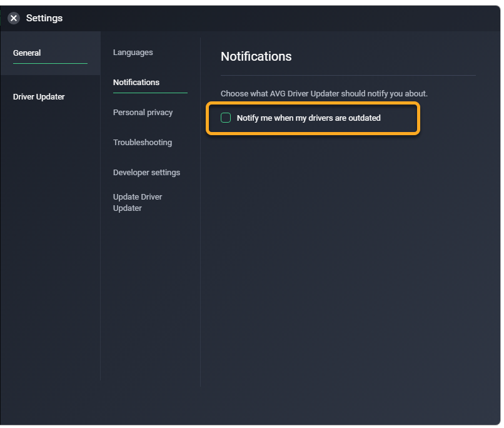Screen dimensions: 504x428
Task: Click the divider line under Notifications heading
Action: 348,76
